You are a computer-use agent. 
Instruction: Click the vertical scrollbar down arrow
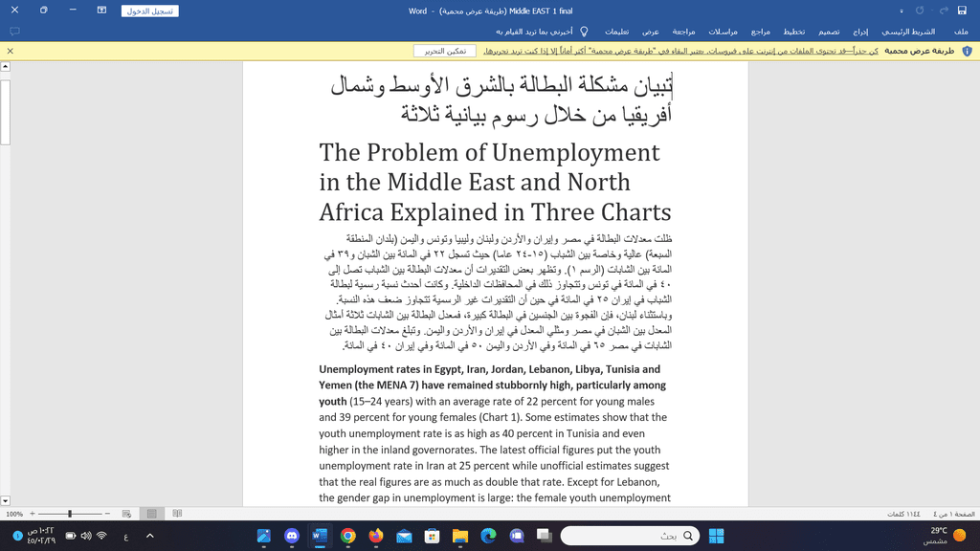click(5, 501)
